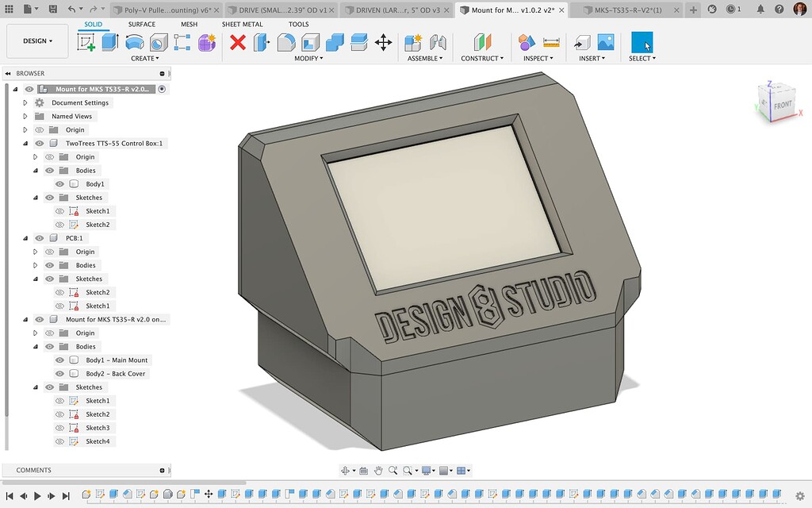Select the Offset Face tool
The image size is (812, 508).
[359, 42]
